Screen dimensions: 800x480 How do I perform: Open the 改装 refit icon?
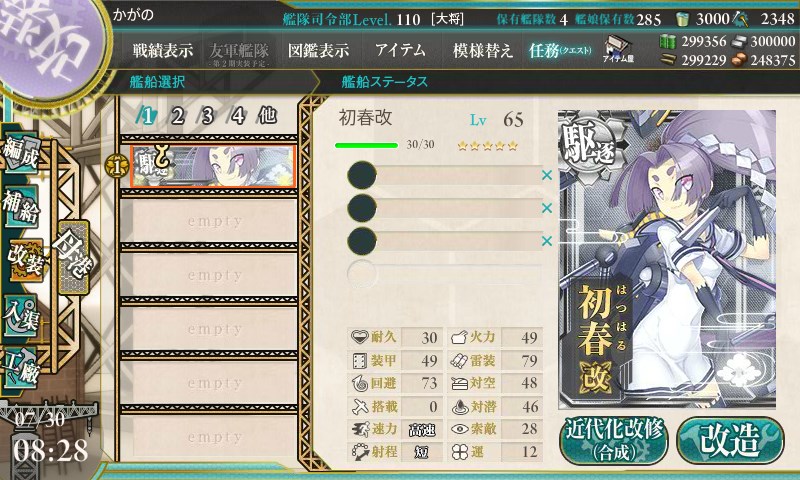click(x=24, y=260)
